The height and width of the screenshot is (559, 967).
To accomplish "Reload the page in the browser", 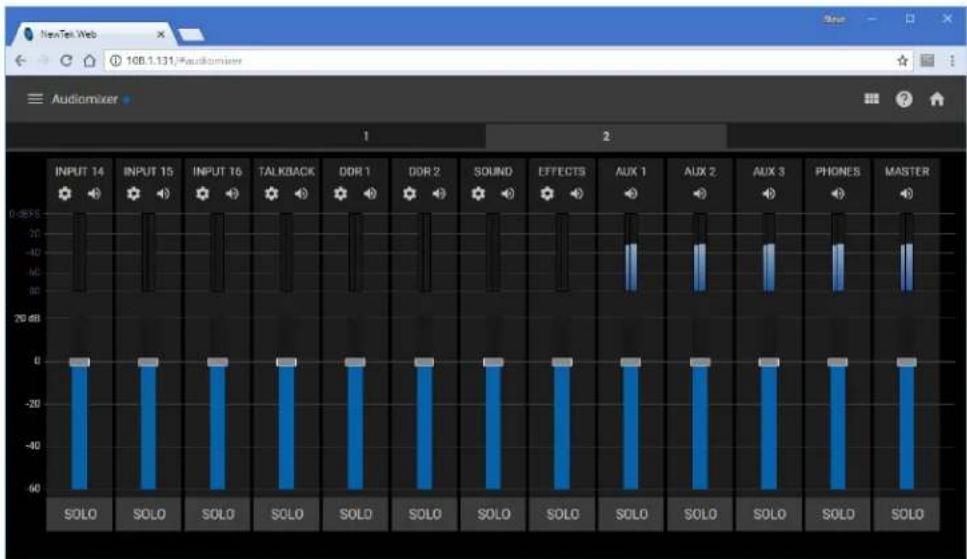I will coord(66,60).
